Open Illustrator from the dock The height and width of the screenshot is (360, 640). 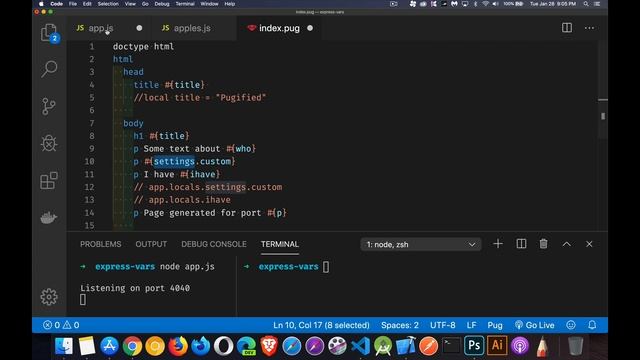[497, 346]
